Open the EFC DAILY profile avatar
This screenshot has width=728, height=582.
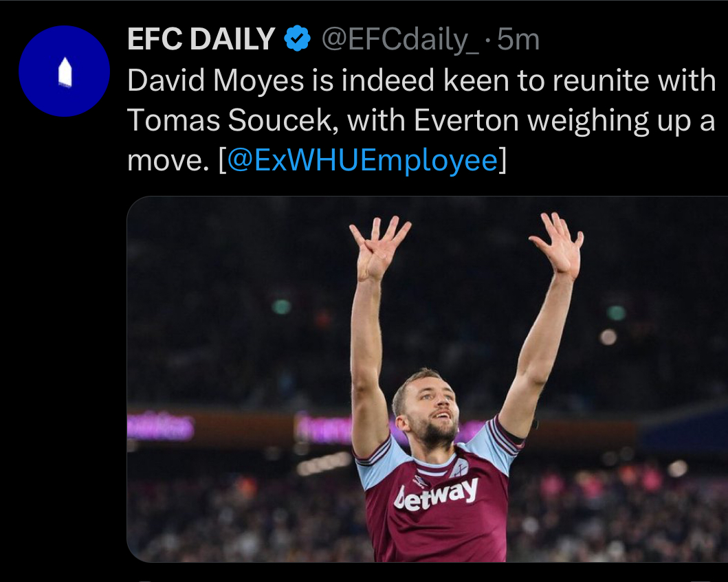(64, 71)
